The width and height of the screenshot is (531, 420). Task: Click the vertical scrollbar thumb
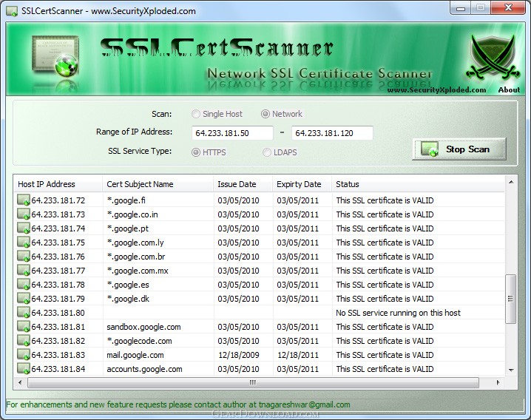pos(511,299)
